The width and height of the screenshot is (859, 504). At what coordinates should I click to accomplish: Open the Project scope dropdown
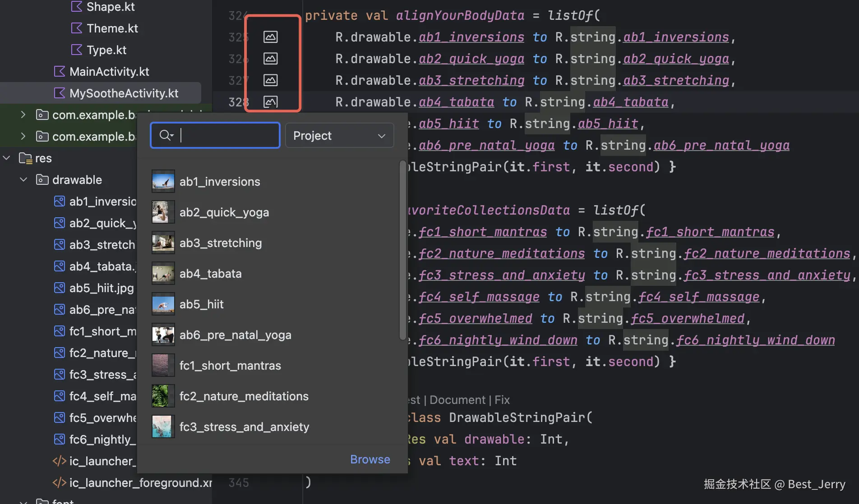point(339,135)
